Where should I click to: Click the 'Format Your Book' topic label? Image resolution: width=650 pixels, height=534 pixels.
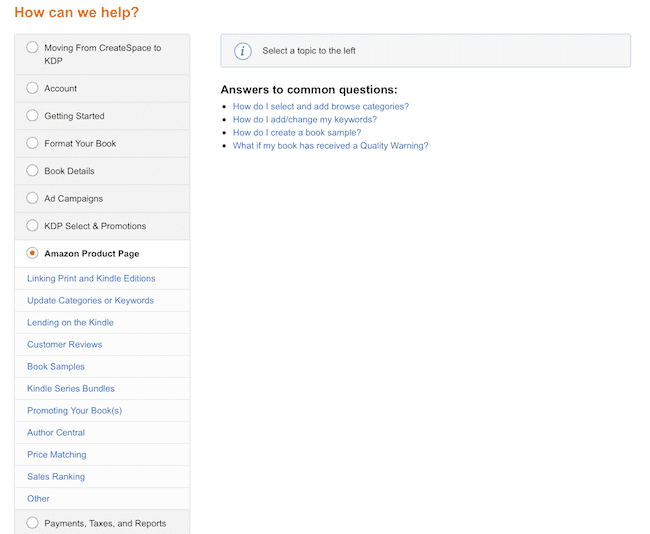[x=80, y=143]
